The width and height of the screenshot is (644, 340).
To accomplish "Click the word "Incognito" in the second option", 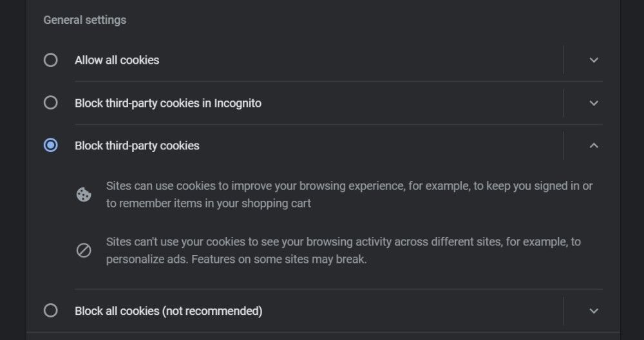I will tap(237, 103).
